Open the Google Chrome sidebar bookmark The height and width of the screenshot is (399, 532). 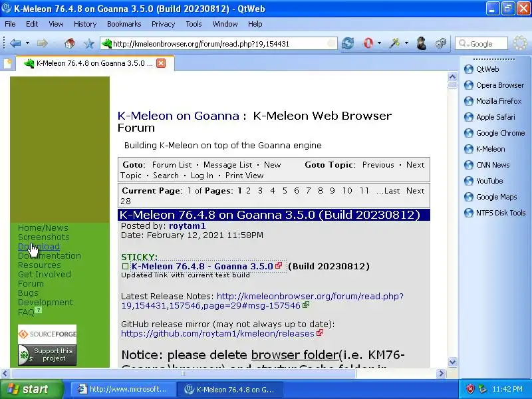coord(494,133)
